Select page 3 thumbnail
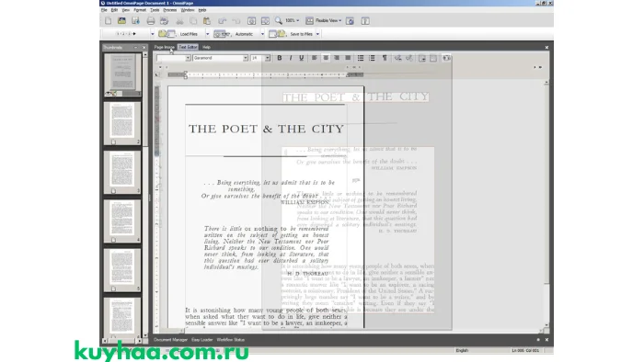 pyautogui.click(x=122, y=172)
